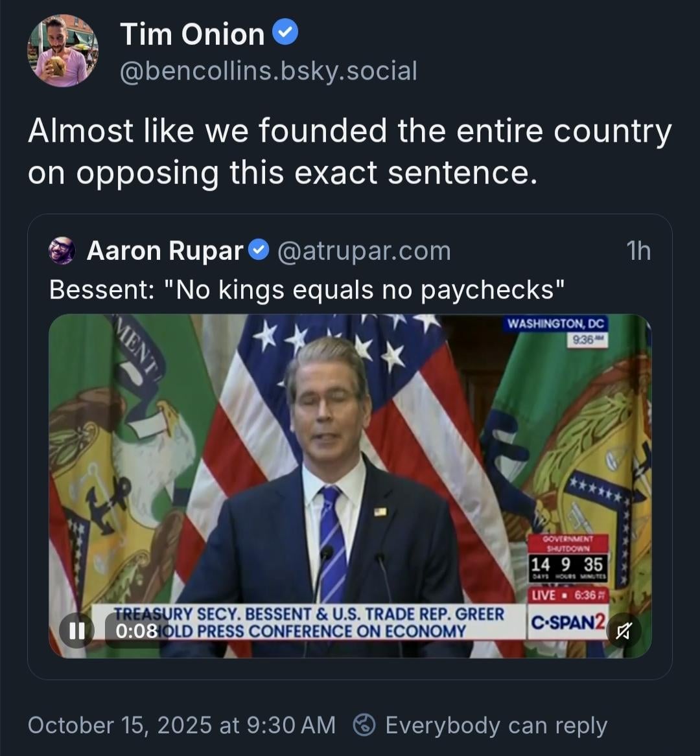This screenshot has width=700, height=756.
Task: Open the Tim Onion display name
Action: (192, 34)
